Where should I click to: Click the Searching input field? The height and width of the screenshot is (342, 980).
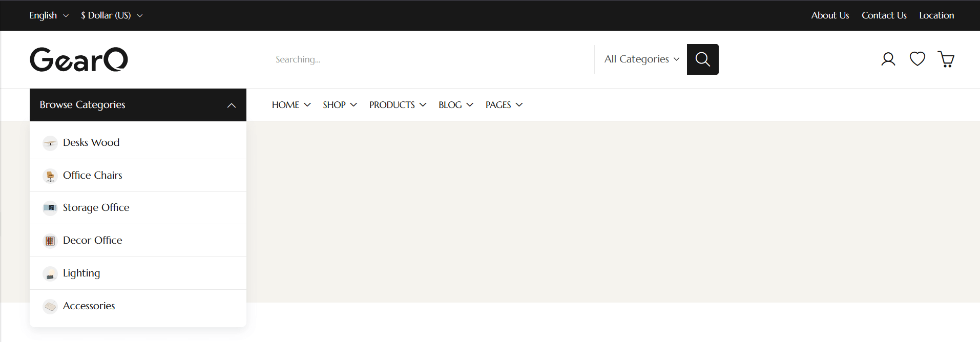430,59
